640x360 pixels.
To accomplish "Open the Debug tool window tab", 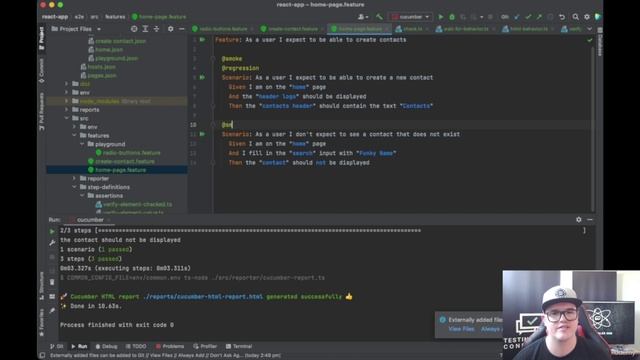I will coord(106,346).
